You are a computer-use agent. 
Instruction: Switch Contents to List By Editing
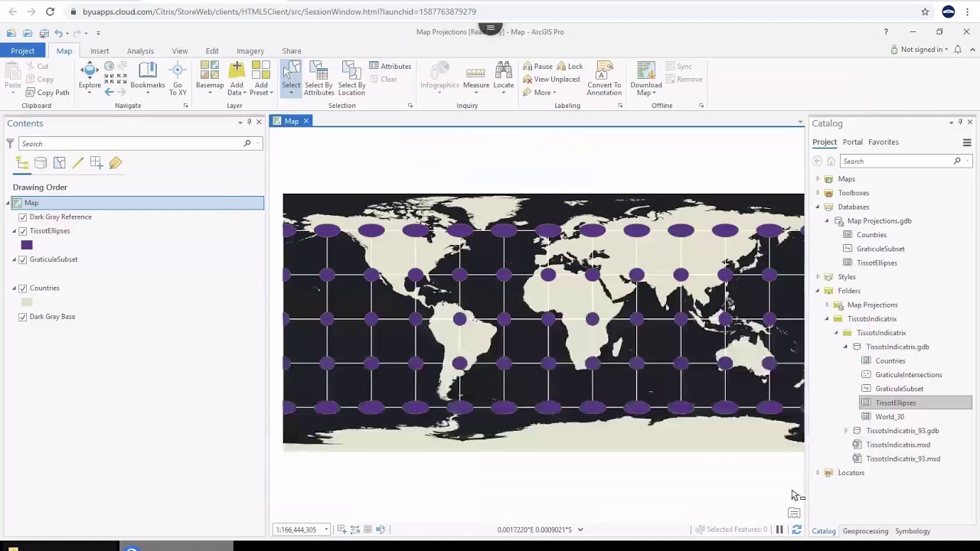click(x=78, y=163)
